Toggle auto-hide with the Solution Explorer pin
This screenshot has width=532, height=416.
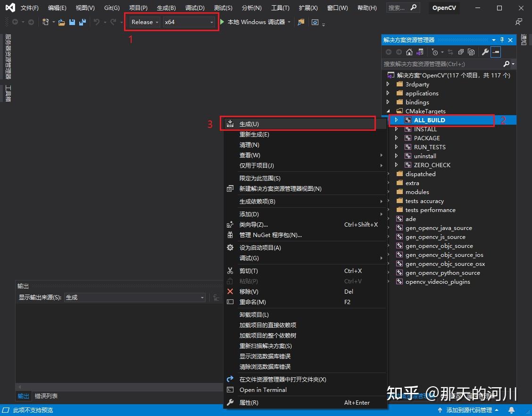502,40
